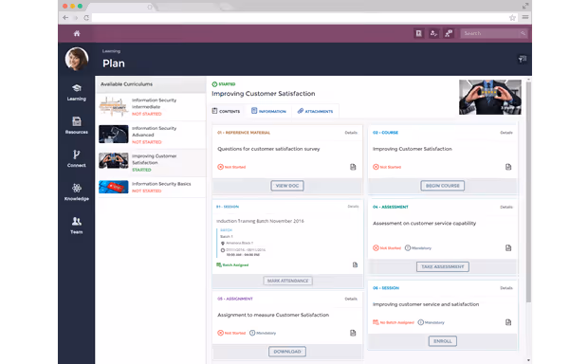Select Information Security Basics curriculum
This screenshot has height=364, width=588.
(151, 187)
